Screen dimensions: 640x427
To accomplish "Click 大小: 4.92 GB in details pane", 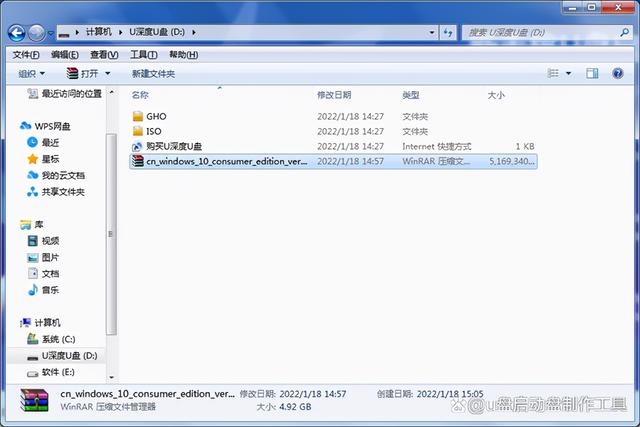I will pos(284,407).
